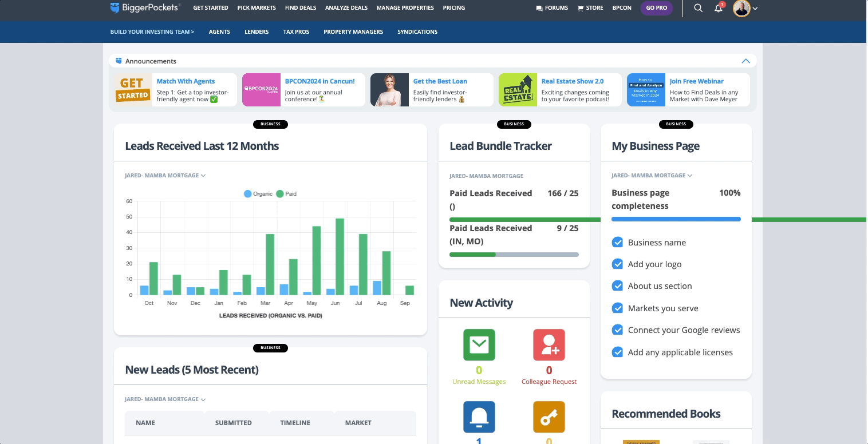Image resolution: width=868 pixels, height=444 pixels.
Task: Toggle the Business name checkbox
Action: pos(617,242)
